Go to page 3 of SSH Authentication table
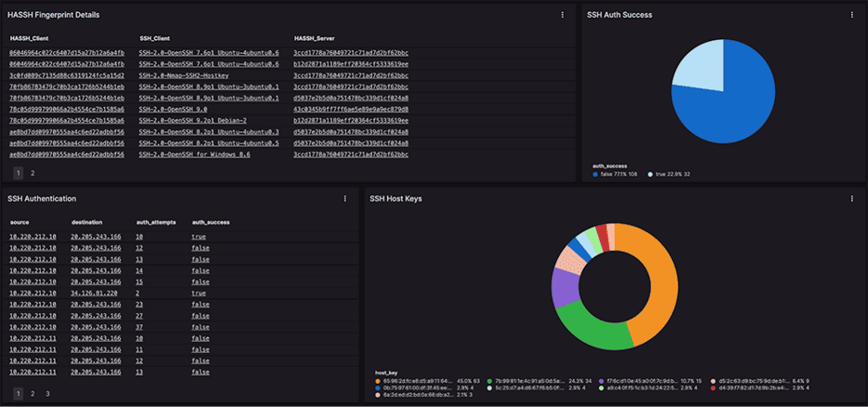The height and width of the screenshot is (407, 868). (x=47, y=393)
